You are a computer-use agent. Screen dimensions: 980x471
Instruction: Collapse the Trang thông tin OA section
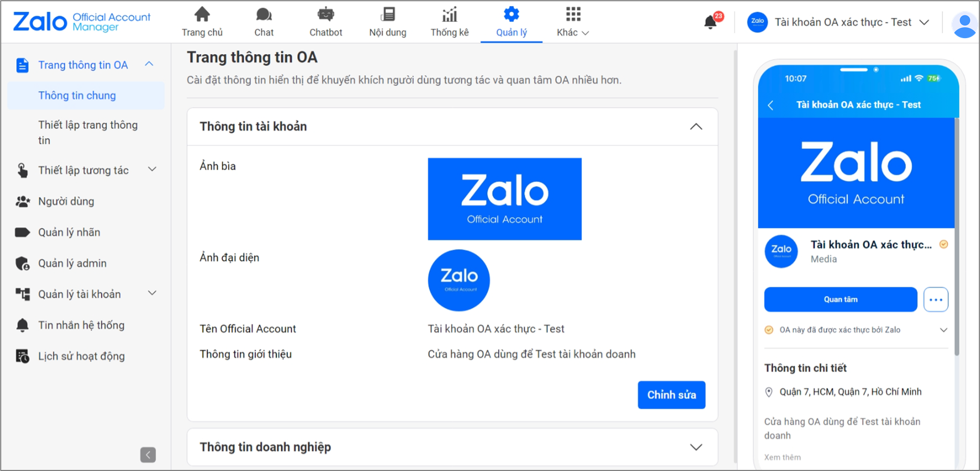pos(150,63)
